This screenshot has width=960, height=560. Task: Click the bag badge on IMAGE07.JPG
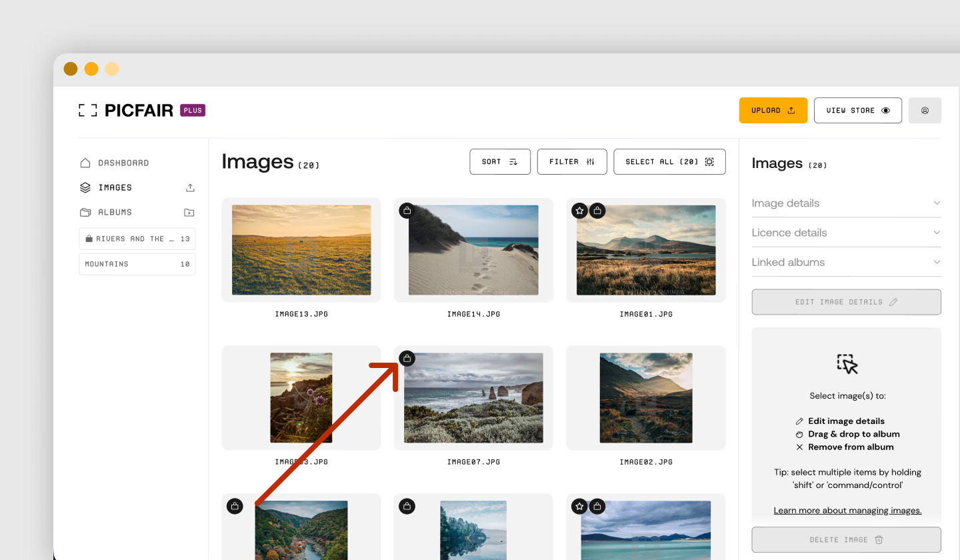(x=407, y=359)
